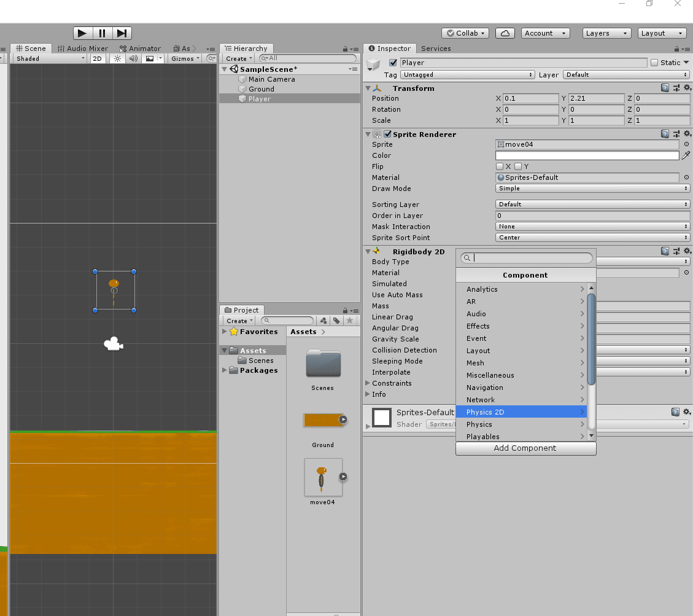Select Physics 2D in the component menu
Screen dimensions: 693x616
(x=522, y=412)
